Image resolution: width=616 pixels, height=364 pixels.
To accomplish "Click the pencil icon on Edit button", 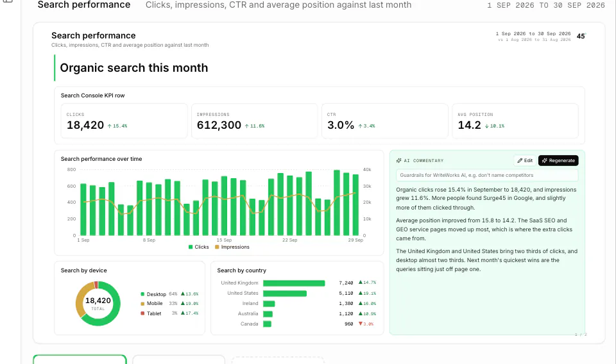I will pos(520,160).
